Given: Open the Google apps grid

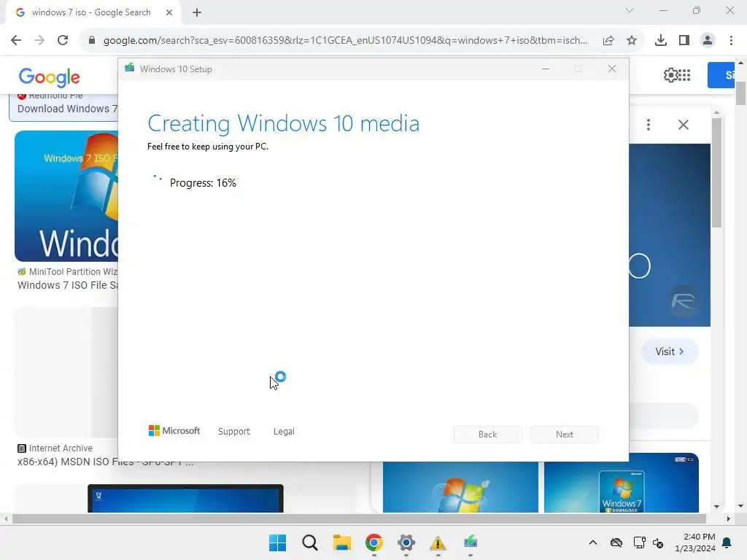Looking at the screenshot, I should [684, 75].
